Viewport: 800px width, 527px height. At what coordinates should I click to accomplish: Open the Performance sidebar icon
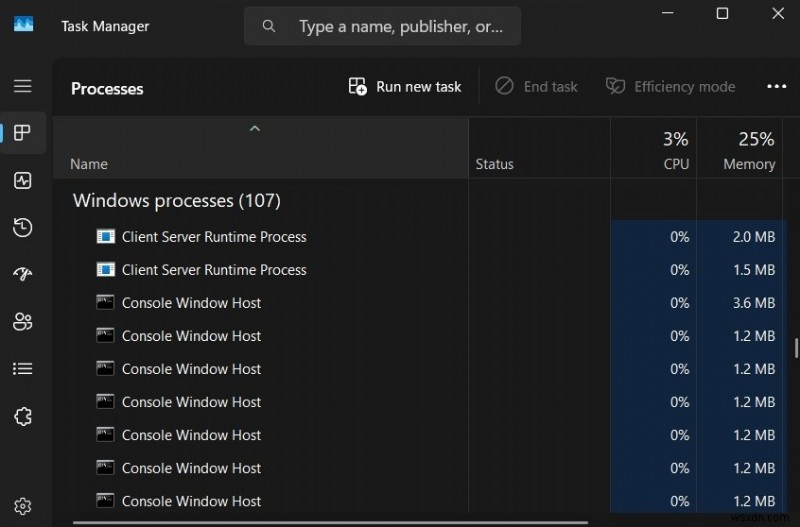pos(22,180)
